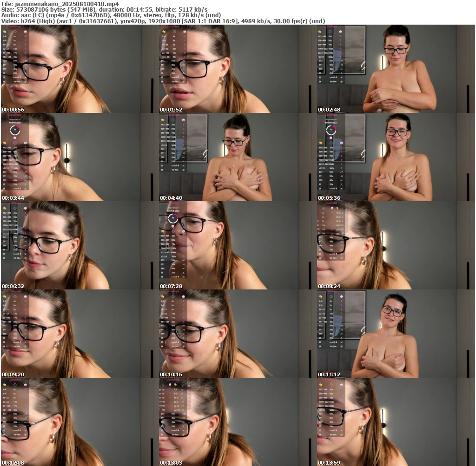Click the thumbnail stamped 00:02:48
The image size is (476, 466).
396,69
